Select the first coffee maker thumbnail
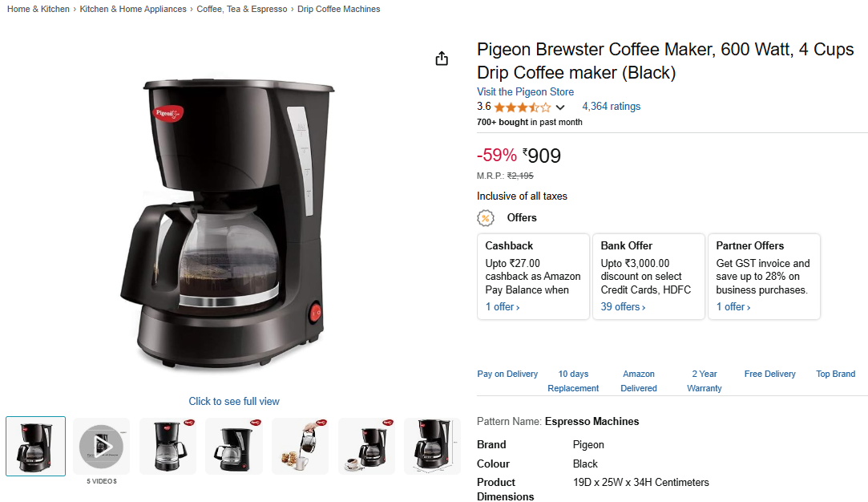The width and height of the screenshot is (868, 502). click(x=35, y=446)
